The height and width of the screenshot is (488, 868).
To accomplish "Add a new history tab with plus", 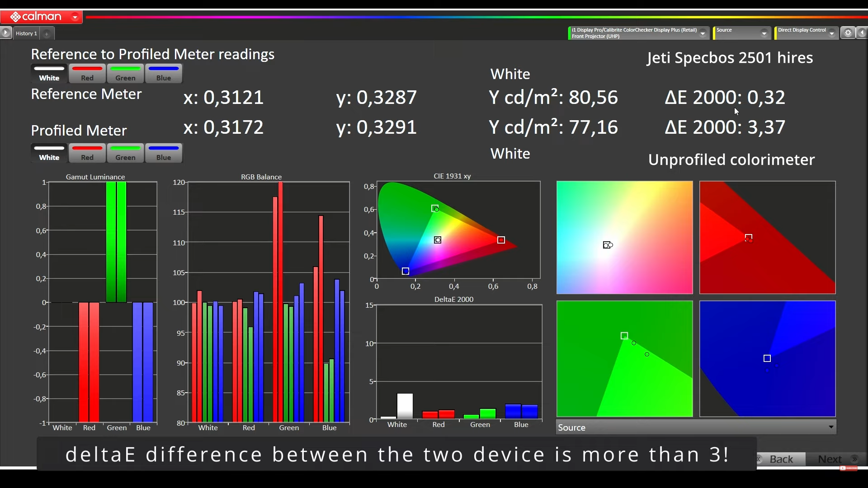I will click(x=47, y=33).
